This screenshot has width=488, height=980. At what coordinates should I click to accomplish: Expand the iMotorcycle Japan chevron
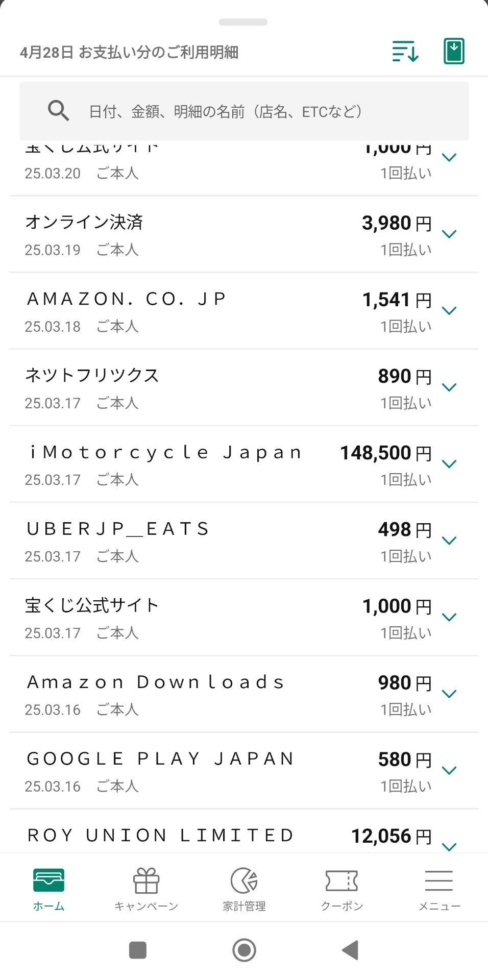click(x=449, y=464)
